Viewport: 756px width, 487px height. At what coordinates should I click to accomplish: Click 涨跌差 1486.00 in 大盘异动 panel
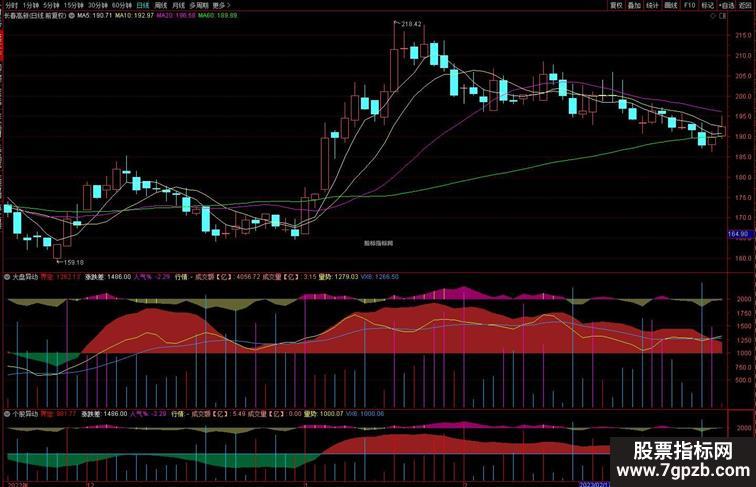pyautogui.click(x=108, y=277)
